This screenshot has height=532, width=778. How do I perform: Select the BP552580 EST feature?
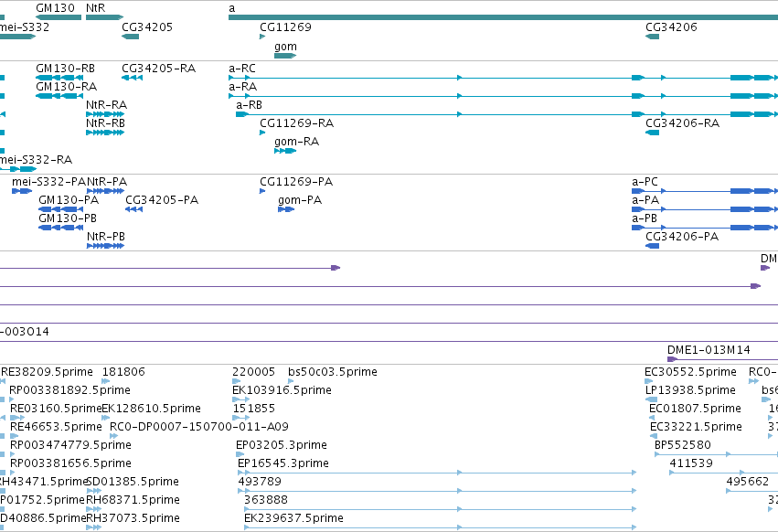[717, 454]
